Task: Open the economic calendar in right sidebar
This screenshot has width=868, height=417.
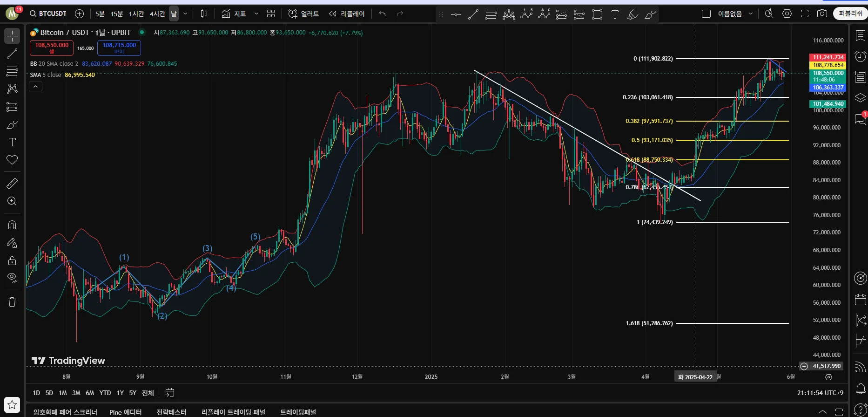Action: (x=861, y=300)
